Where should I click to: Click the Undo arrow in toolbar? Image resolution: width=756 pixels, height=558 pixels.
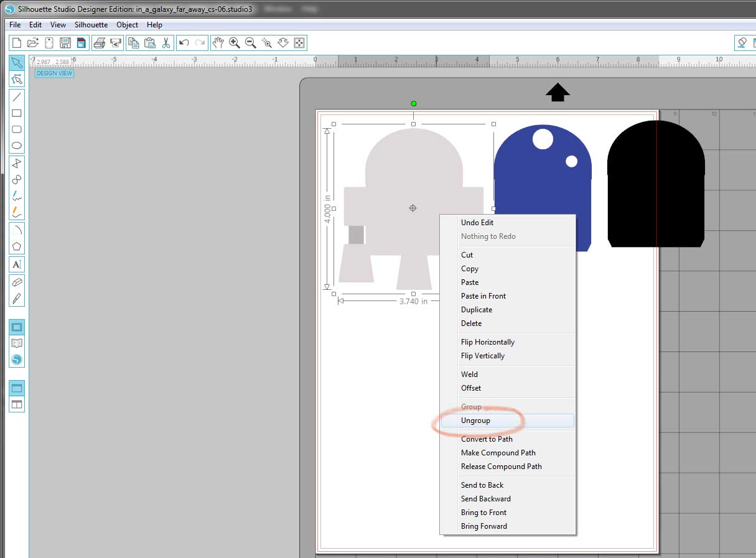click(x=184, y=43)
